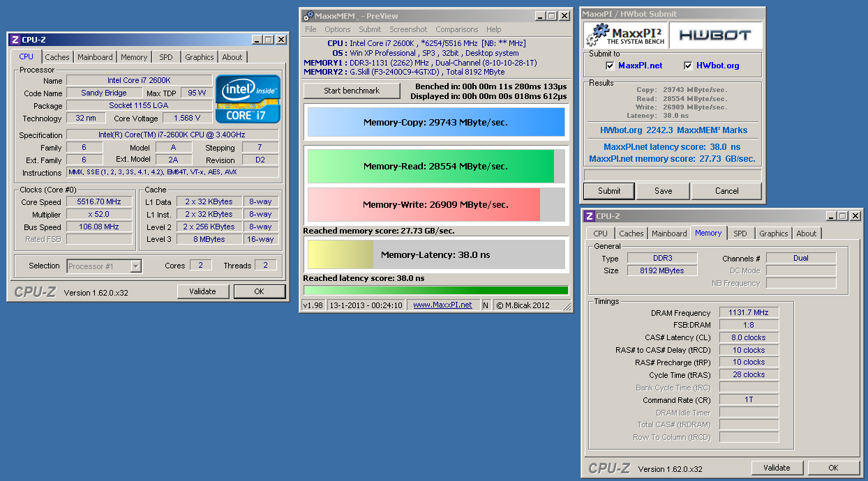
Task: Switch to Graphics tab in left CPU-Z window
Action: coord(200,57)
